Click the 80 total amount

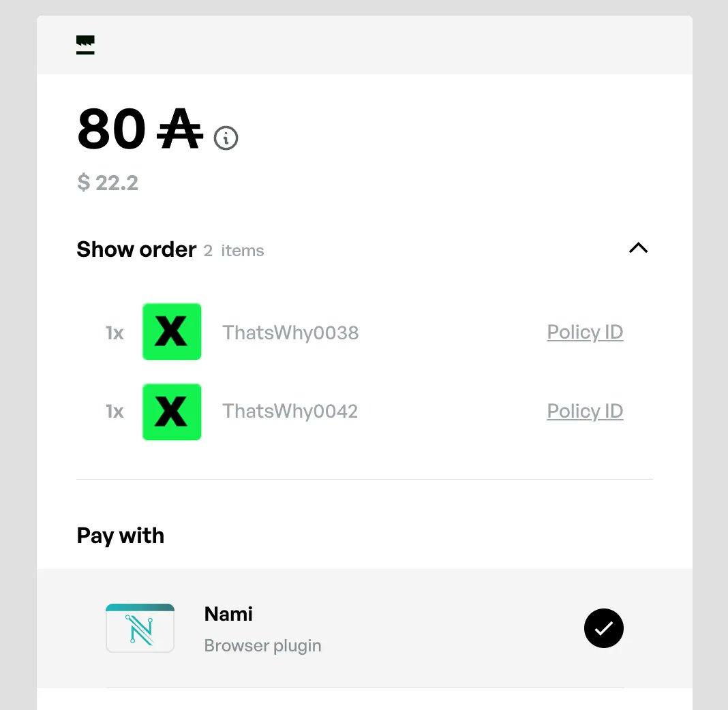(x=111, y=129)
